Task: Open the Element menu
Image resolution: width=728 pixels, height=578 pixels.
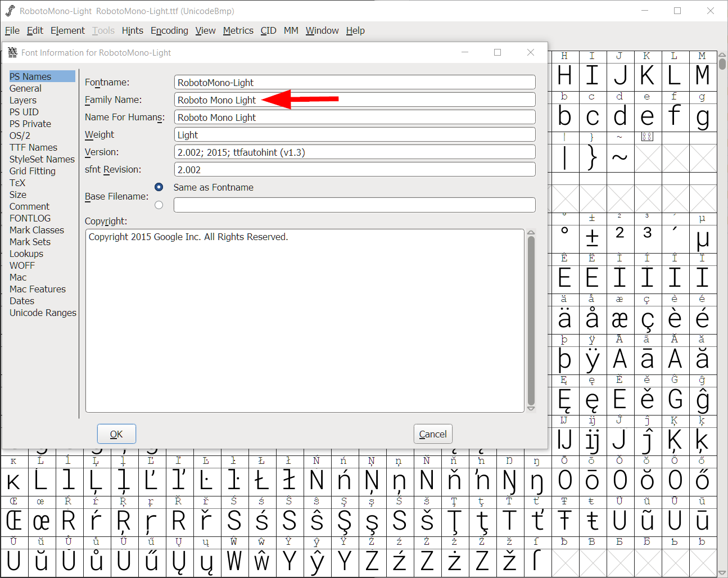Action: pyautogui.click(x=67, y=30)
